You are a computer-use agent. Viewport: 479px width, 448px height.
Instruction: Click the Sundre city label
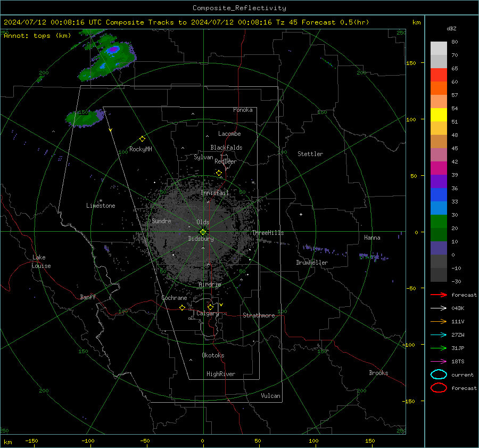point(161,221)
